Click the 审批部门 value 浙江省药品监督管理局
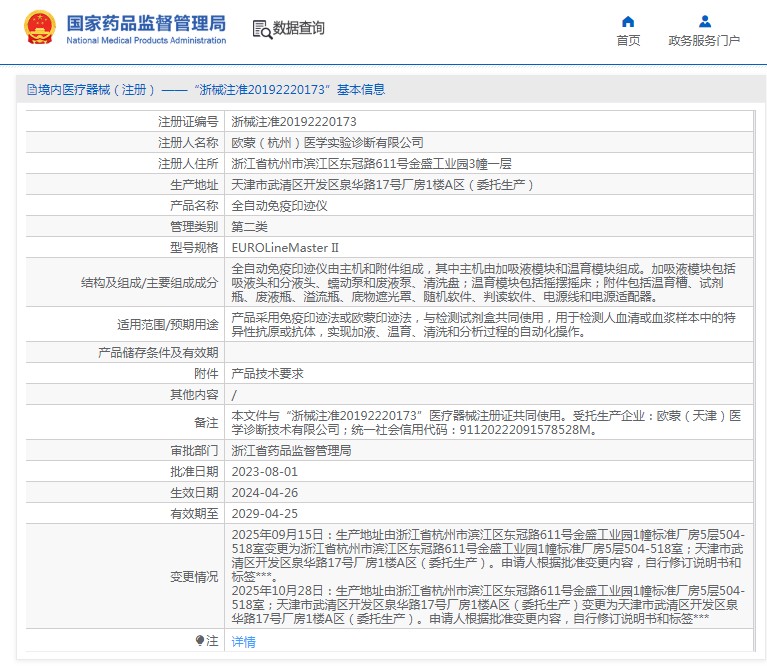The image size is (767, 670). 291,451
